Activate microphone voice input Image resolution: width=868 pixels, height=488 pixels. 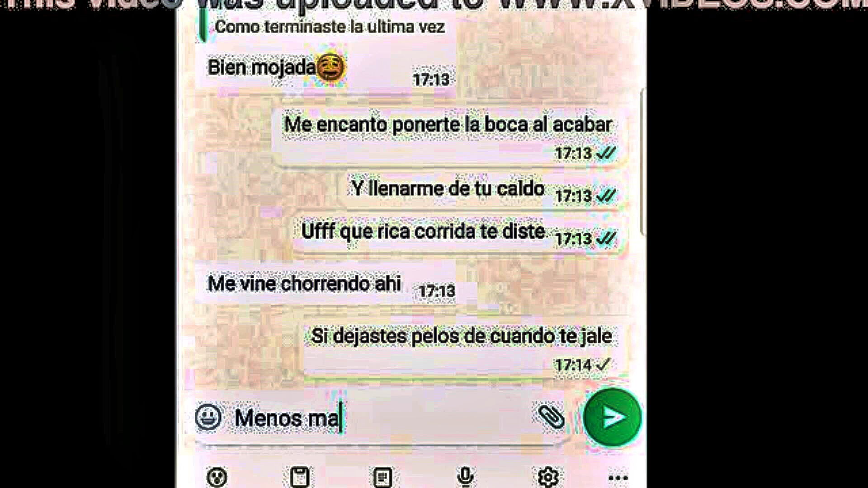point(465,477)
